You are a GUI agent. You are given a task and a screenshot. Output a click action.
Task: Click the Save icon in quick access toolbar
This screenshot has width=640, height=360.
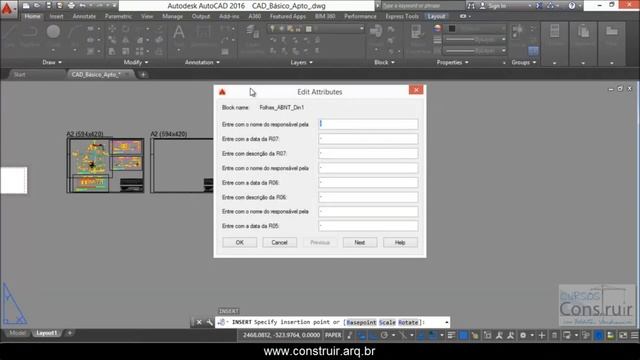pos(49,6)
